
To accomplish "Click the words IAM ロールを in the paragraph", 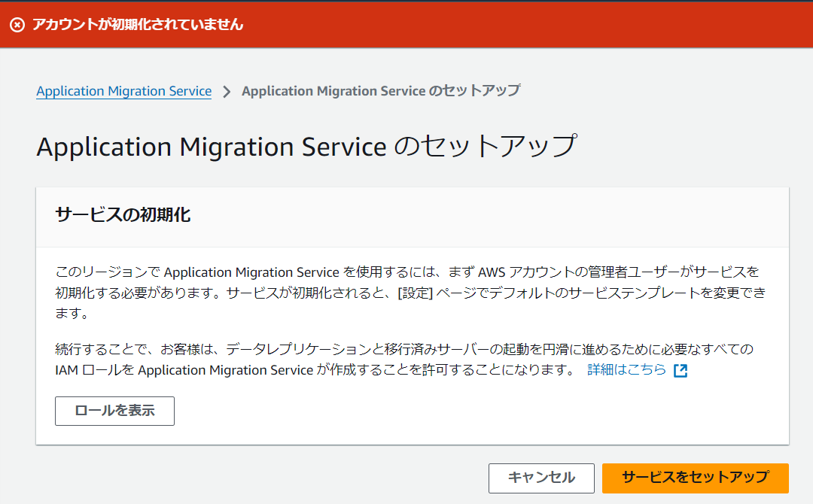I will (95, 370).
